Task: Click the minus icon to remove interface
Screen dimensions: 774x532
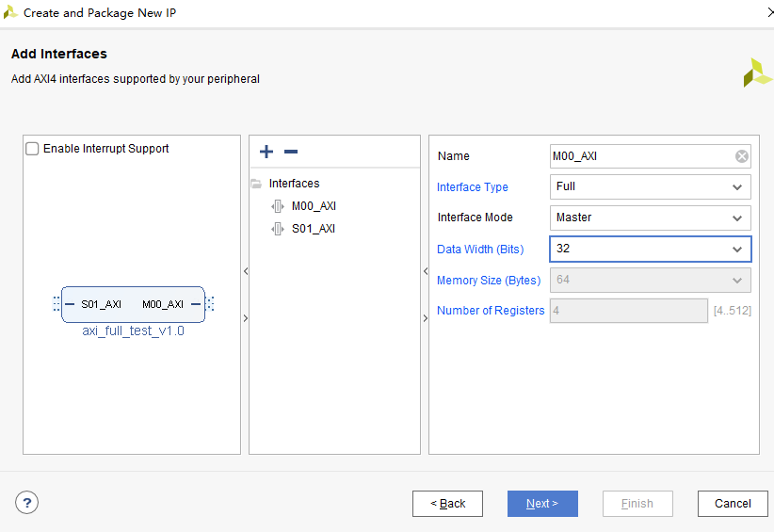Action: [291, 152]
